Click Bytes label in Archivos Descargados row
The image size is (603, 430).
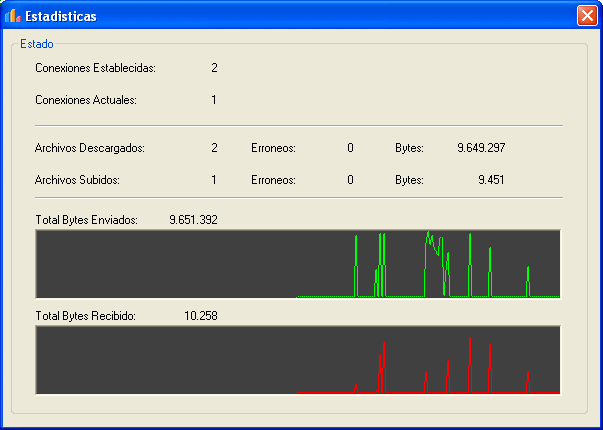click(409, 148)
